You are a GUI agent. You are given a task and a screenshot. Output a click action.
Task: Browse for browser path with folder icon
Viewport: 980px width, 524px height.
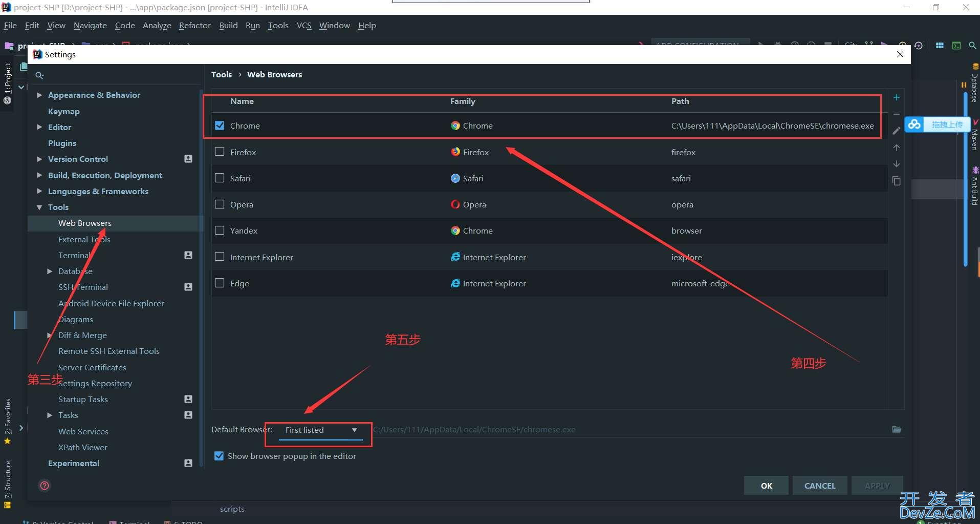point(897,429)
